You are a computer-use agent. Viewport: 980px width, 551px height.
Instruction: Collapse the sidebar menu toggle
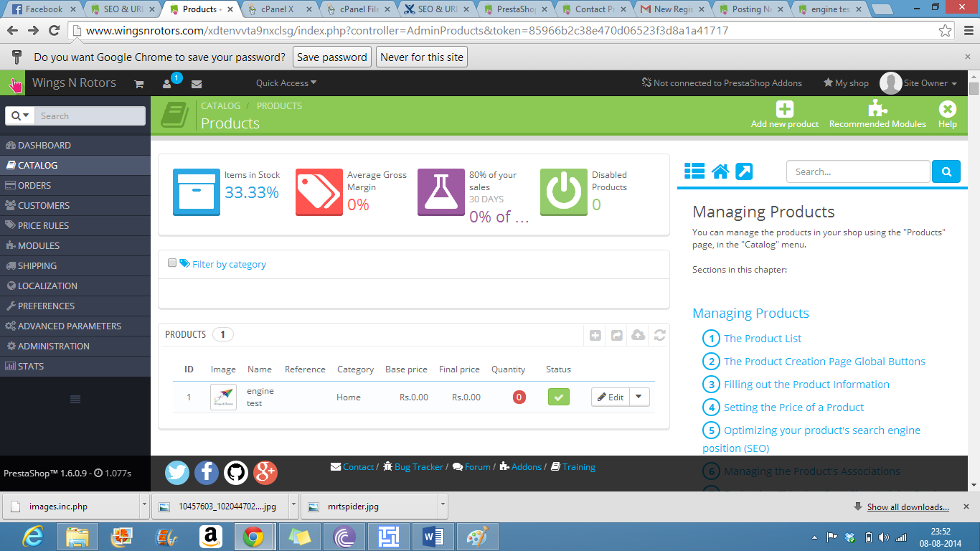[75, 399]
